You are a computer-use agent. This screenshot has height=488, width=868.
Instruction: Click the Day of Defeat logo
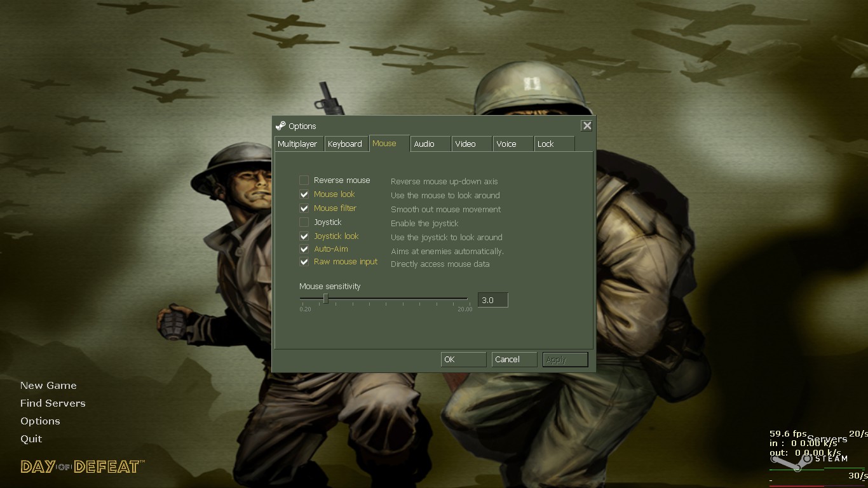point(83,467)
